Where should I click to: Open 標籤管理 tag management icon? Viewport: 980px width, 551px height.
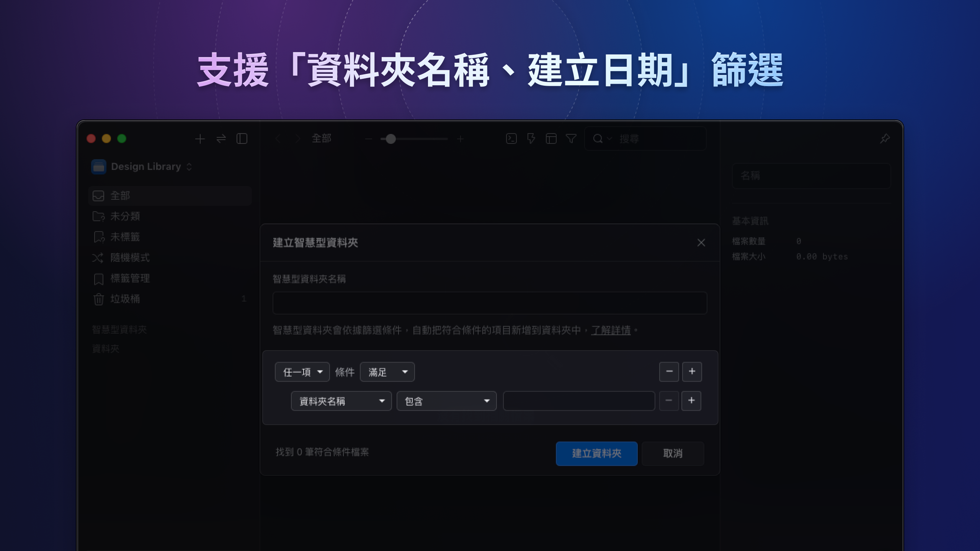pyautogui.click(x=98, y=279)
